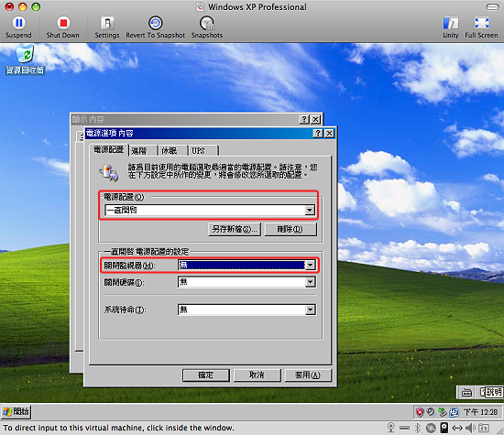504x435 pixels.
Task: Click the 說明 help tooltip on the language bar
Action: (494, 392)
